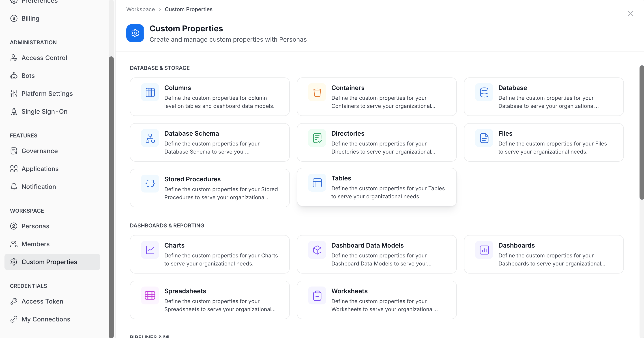Image resolution: width=644 pixels, height=338 pixels.
Task: Click the orange Containers bucket icon
Action: pos(317,92)
